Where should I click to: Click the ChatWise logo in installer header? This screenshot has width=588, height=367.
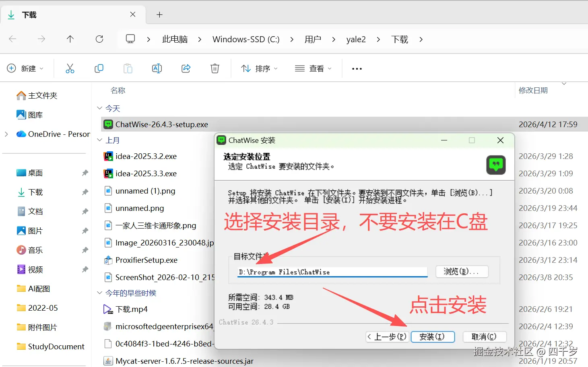click(496, 165)
